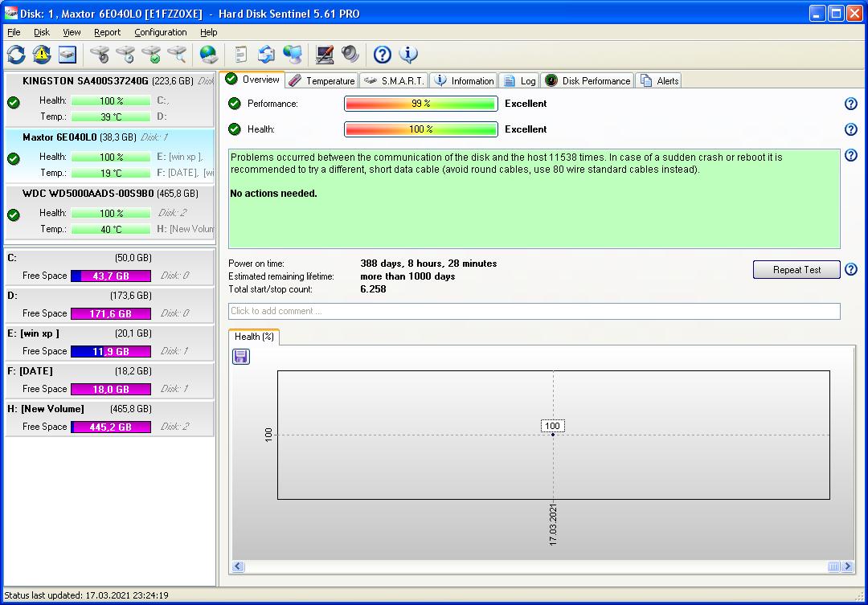This screenshot has height=605, width=868.
Task: Switch to the Log tab
Action: click(x=518, y=81)
